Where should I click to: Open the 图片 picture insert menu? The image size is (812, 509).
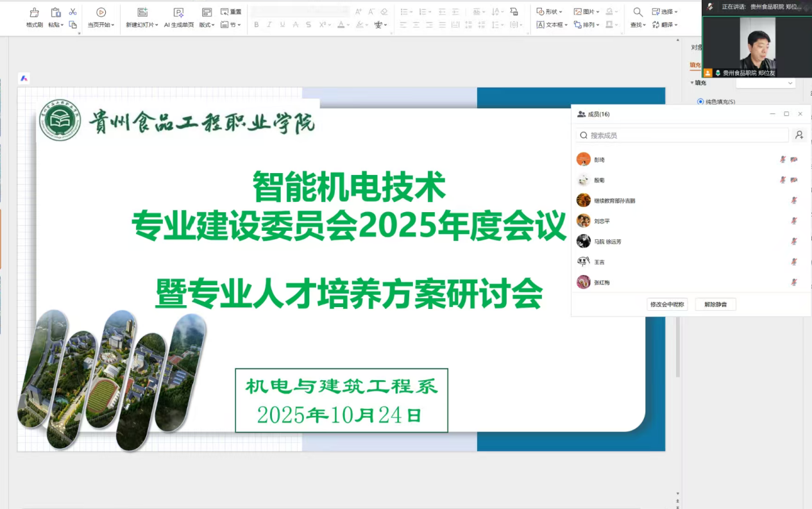(x=587, y=12)
